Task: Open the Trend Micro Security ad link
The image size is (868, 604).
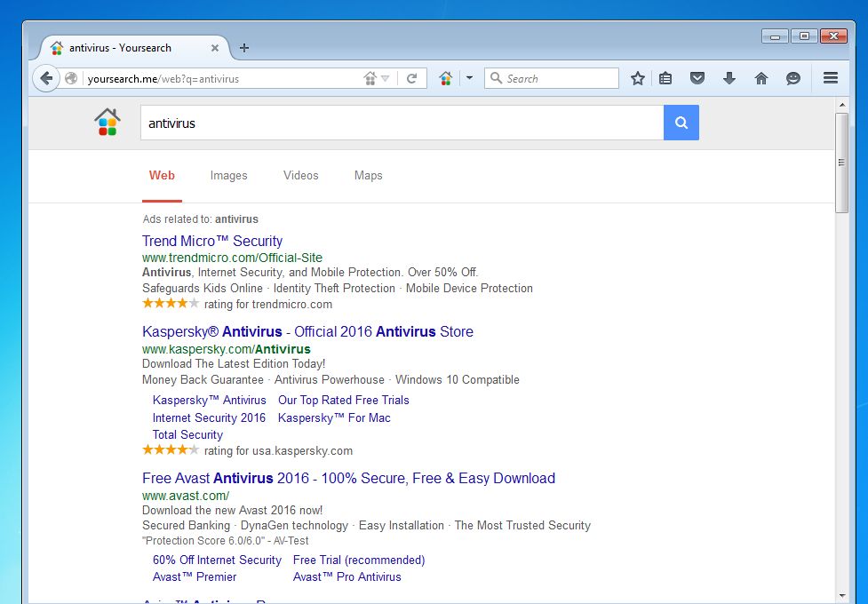Action: click(x=212, y=241)
